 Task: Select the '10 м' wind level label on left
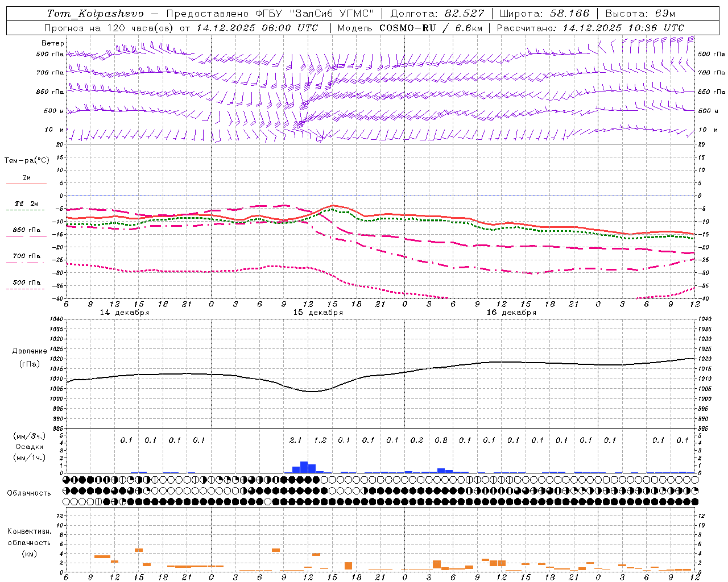[x=54, y=130]
